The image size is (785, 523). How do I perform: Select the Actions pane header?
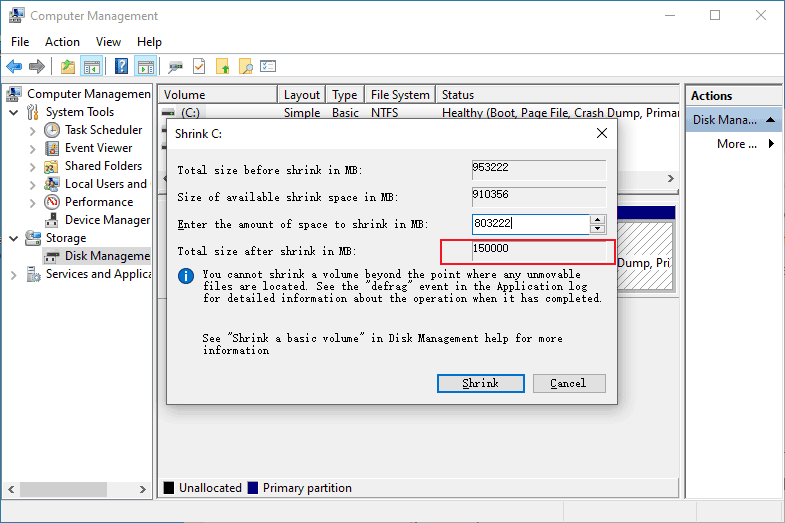(x=734, y=96)
